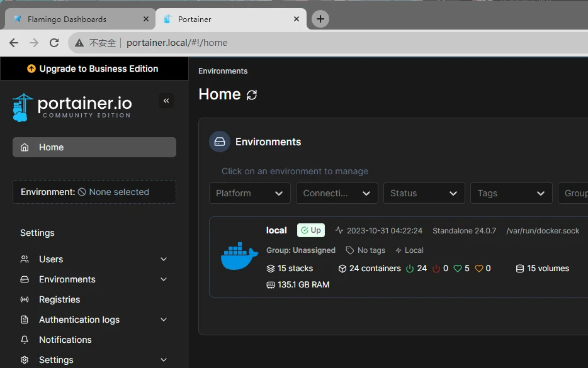
Task: Click the Settings gear icon
Action: point(25,360)
